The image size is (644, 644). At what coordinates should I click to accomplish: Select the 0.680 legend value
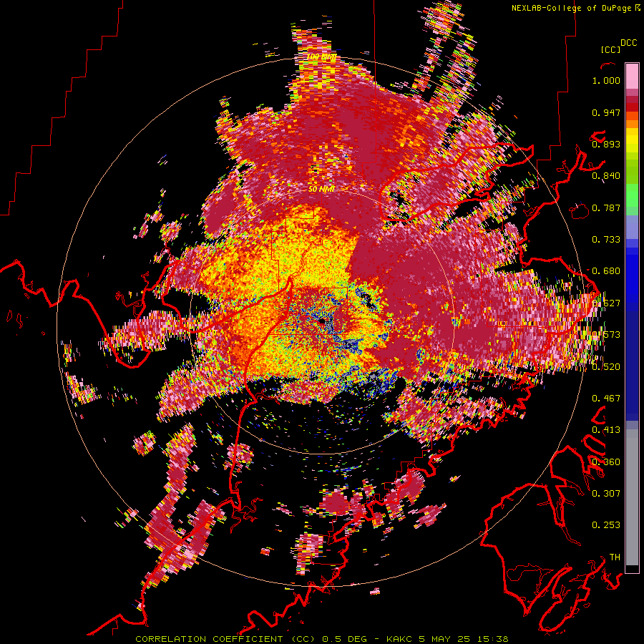coord(606,271)
